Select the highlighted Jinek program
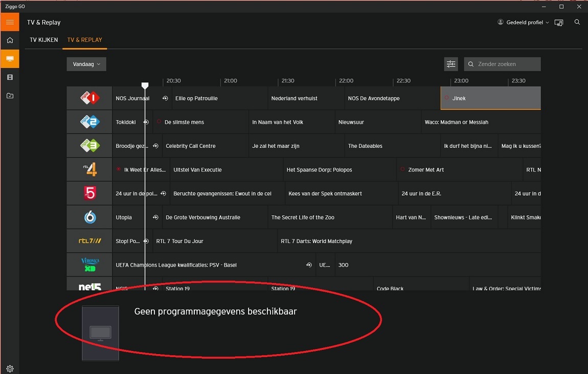This screenshot has height=374, width=588. tap(490, 98)
